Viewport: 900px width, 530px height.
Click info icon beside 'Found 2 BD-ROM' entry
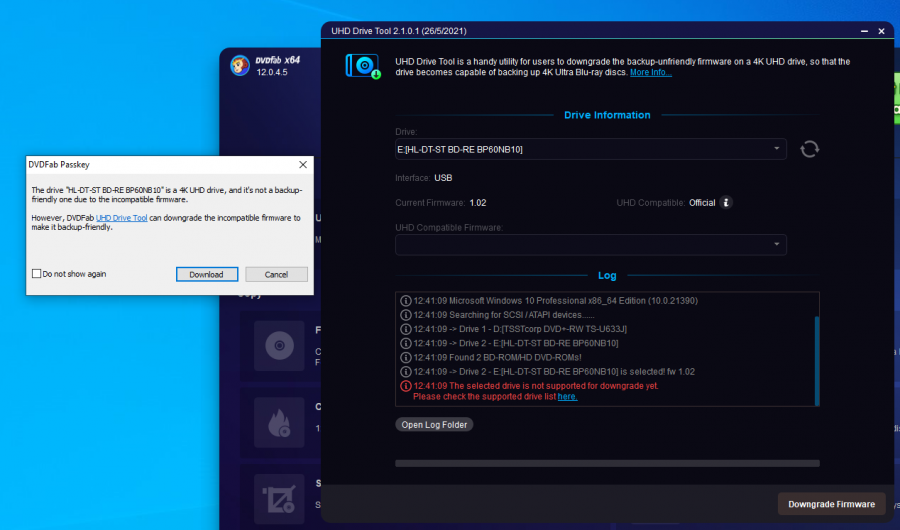point(405,357)
